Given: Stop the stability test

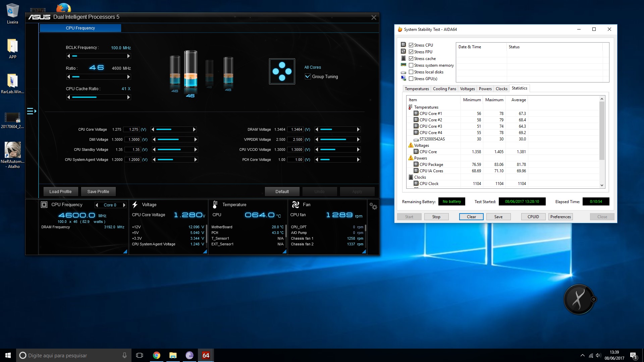Looking at the screenshot, I should tap(436, 217).
